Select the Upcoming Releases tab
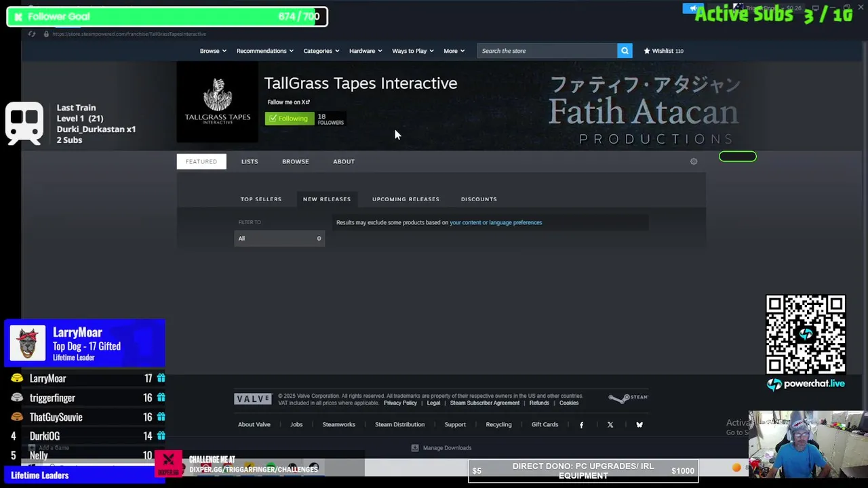This screenshot has height=488, width=868. pyautogui.click(x=406, y=199)
